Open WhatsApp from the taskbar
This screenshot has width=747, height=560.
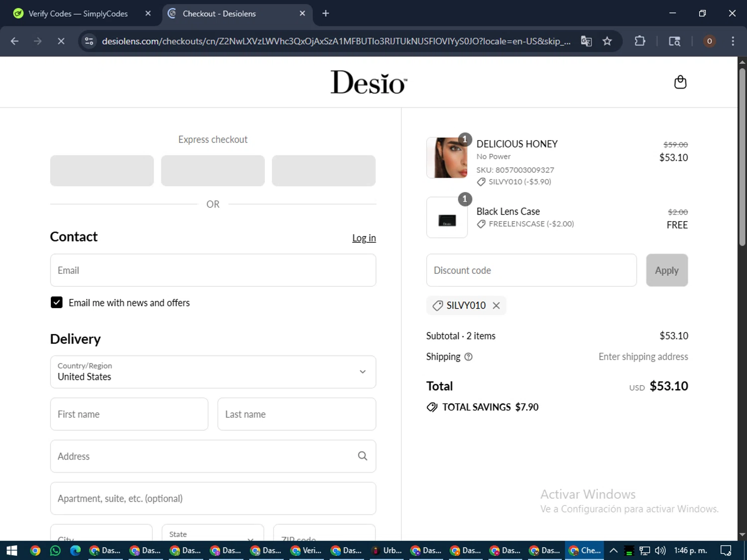(x=55, y=551)
